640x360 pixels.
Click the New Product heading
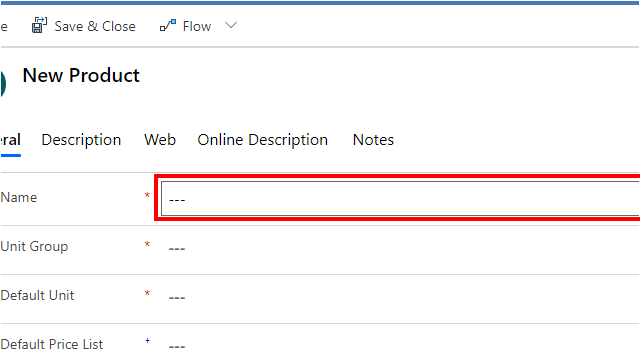pos(81,76)
